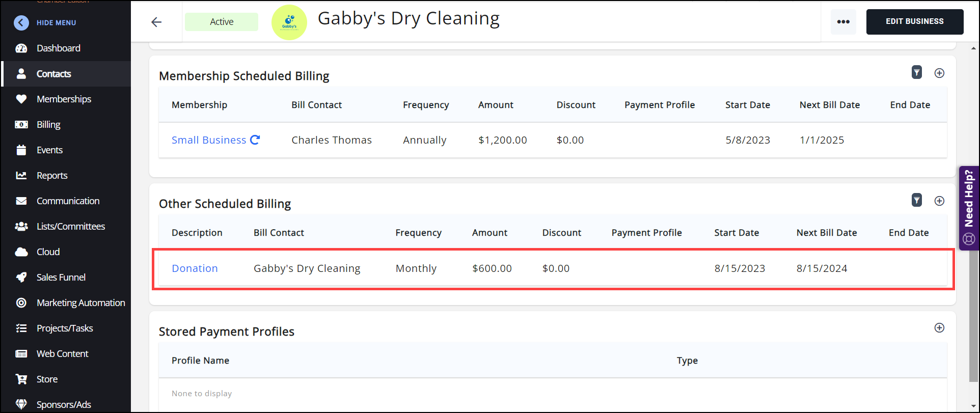980x413 pixels.
Task: Filter the Other Scheduled Billing list
Action: [916, 201]
